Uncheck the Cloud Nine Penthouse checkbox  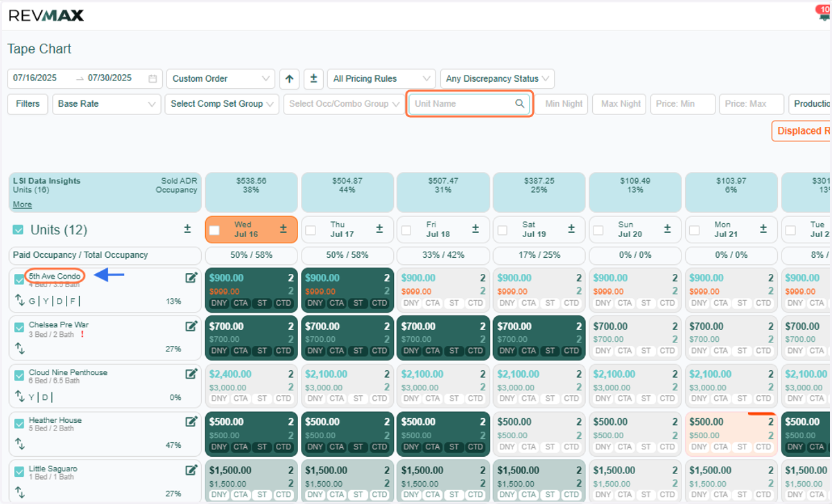pos(19,376)
